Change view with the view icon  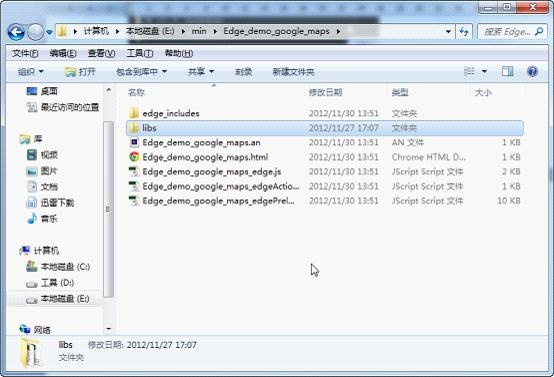click(x=469, y=71)
